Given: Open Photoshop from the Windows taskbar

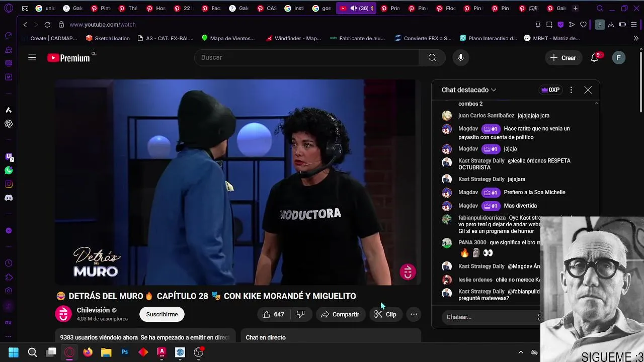Looking at the screenshot, I should click(125, 352).
